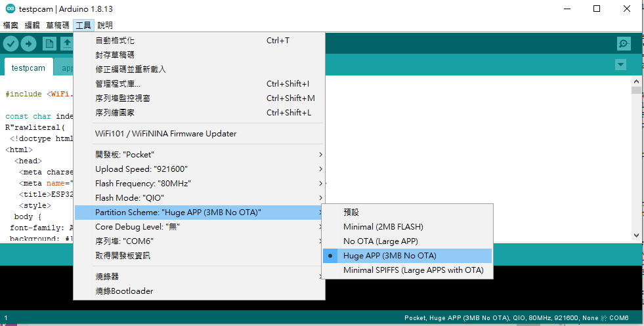Select the Huge APP (3MB No OTA) option
The height and width of the screenshot is (326, 644).
point(406,256)
